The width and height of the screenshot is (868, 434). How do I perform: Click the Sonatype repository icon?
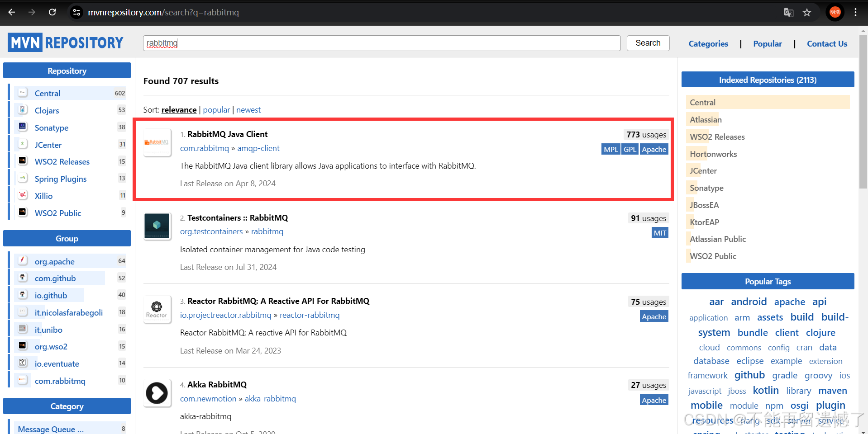(23, 127)
